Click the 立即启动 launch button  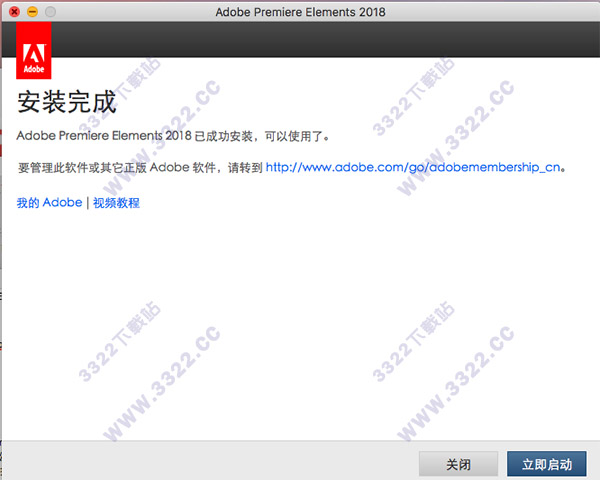tap(546, 464)
